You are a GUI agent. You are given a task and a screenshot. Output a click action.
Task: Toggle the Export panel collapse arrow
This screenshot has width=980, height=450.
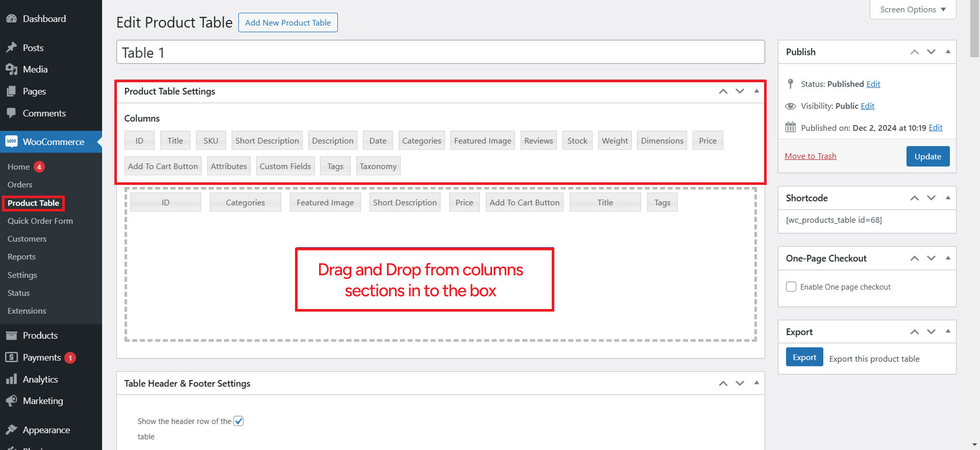(948, 331)
